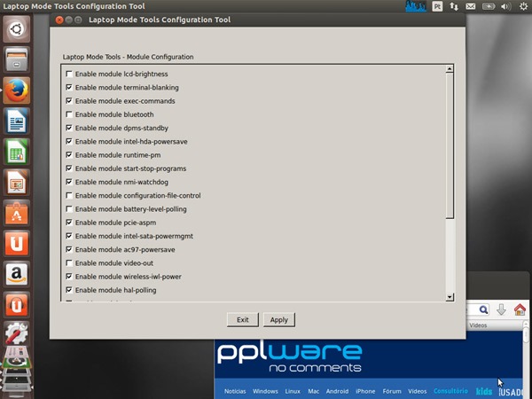Open Linux in ppware site menu
This screenshot has width=532, height=399.
(x=293, y=391)
